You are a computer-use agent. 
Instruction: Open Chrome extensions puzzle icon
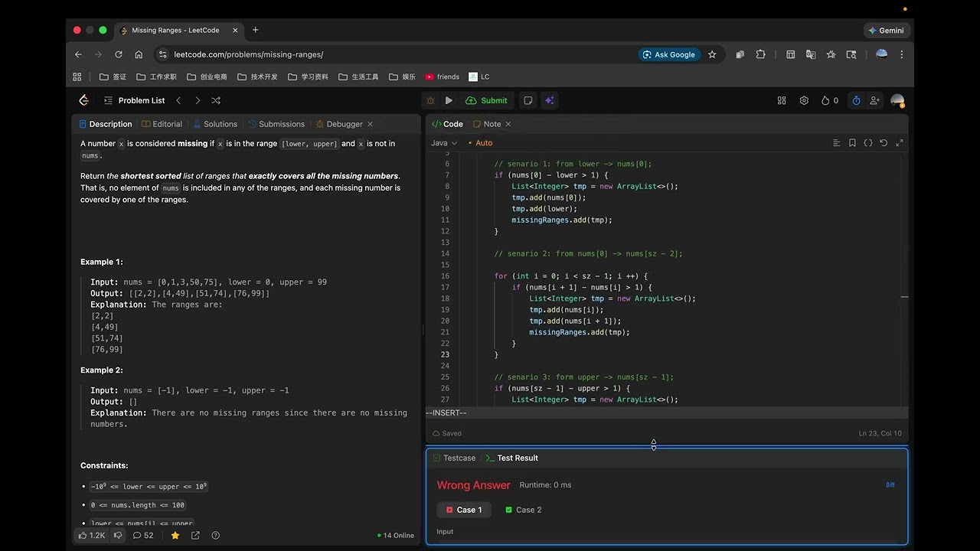(x=760, y=54)
